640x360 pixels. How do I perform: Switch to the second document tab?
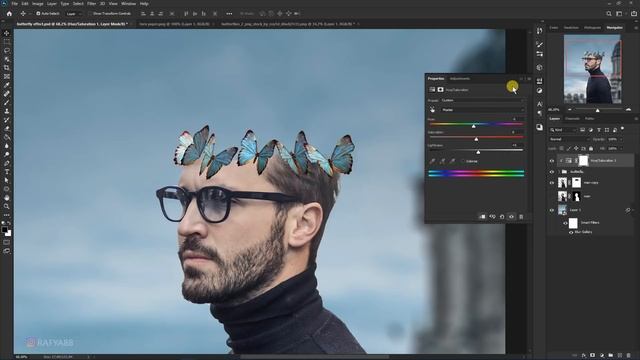[x=175, y=24]
